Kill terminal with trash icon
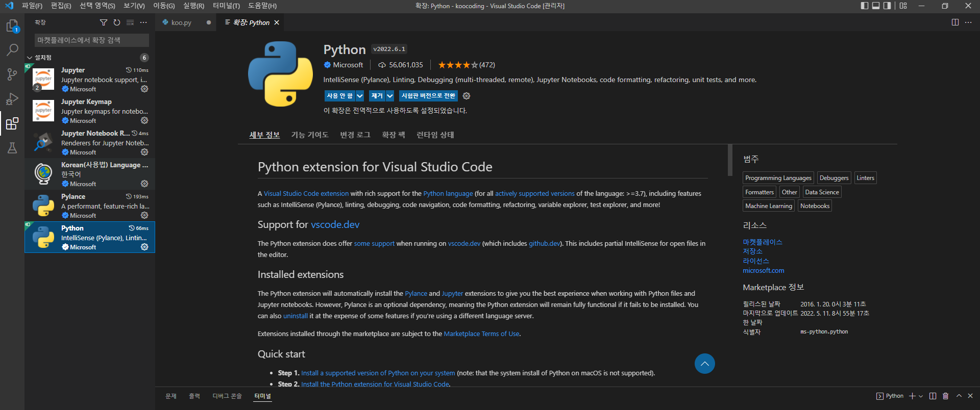 tap(945, 396)
